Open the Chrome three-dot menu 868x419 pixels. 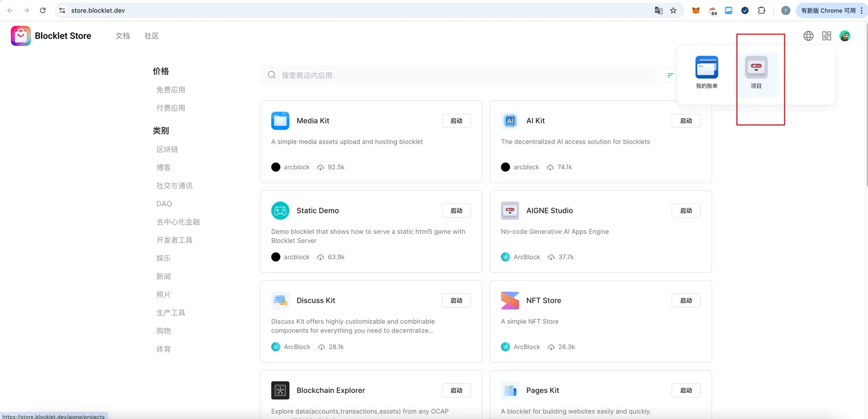(x=861, y=10)
